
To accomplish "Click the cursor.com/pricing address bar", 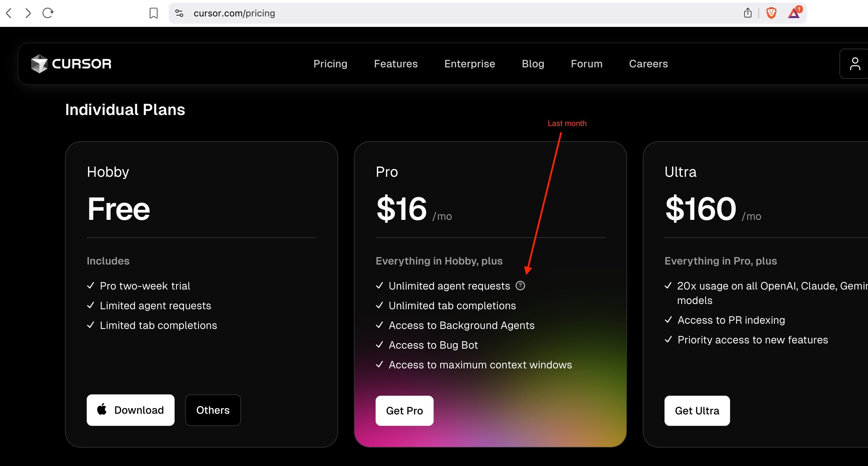I will point(404,13).
